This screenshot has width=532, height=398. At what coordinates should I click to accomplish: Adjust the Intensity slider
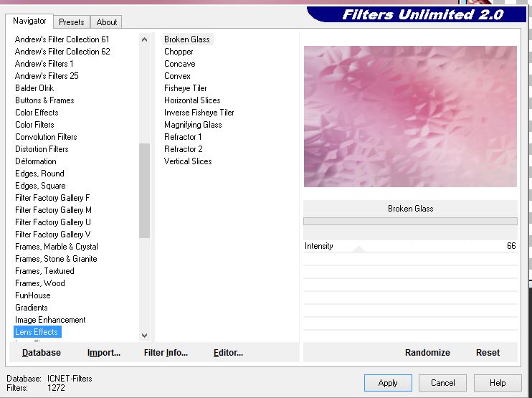pos(358,248)
